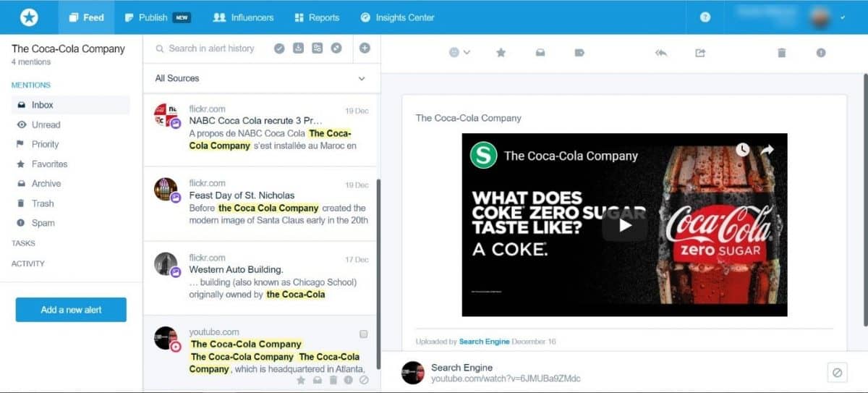Select the Inbox folder
The width and height of the screenshot is (868, 393).
71,105
